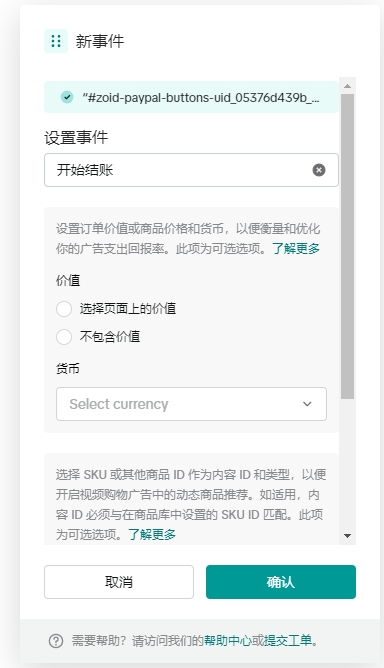Viewport: 384px width, 668px height.
Task: Click the 确认 button
Action: (281, 582)
